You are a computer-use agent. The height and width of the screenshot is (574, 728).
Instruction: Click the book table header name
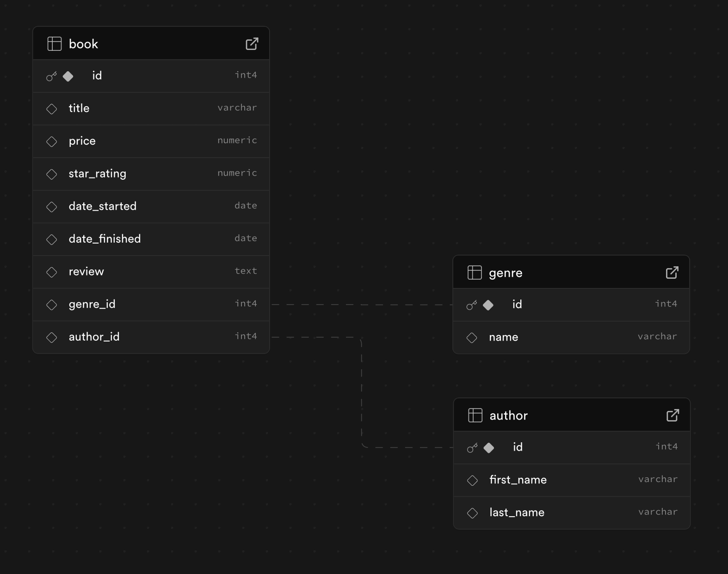[x=83, y=44]
